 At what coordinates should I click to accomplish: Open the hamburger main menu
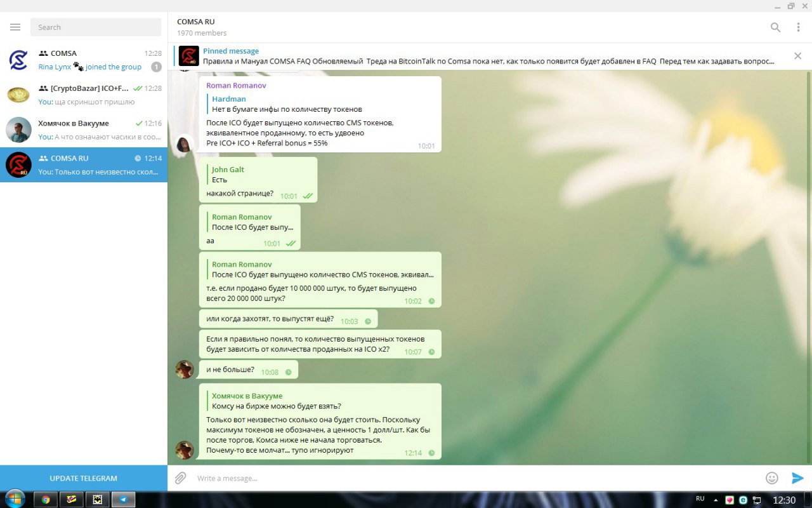tap(15, 27)
